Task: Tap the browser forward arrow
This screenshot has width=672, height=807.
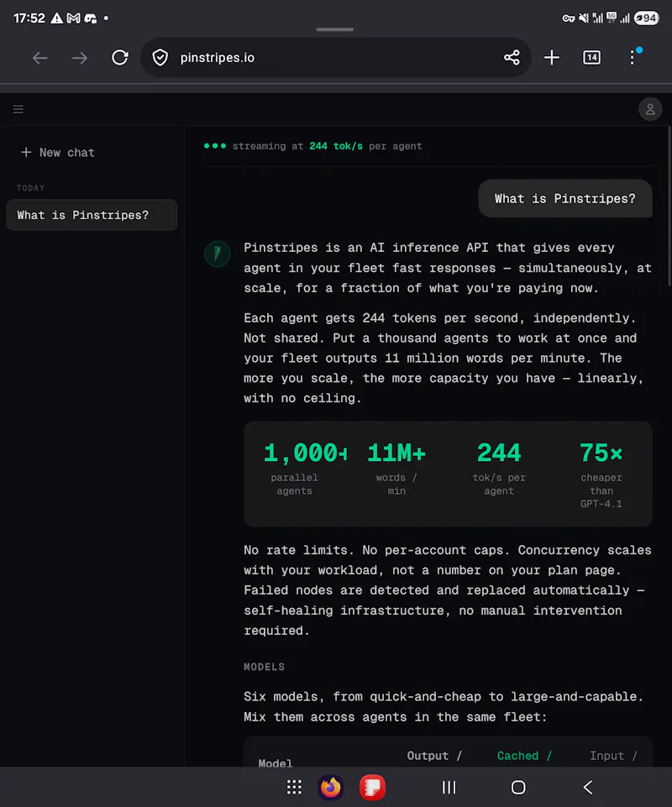Action: (80, 58)
